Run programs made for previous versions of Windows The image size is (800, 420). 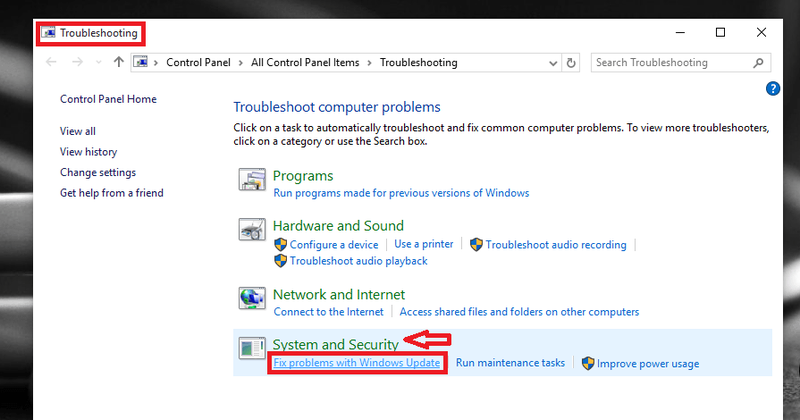(x=401, y=193)
